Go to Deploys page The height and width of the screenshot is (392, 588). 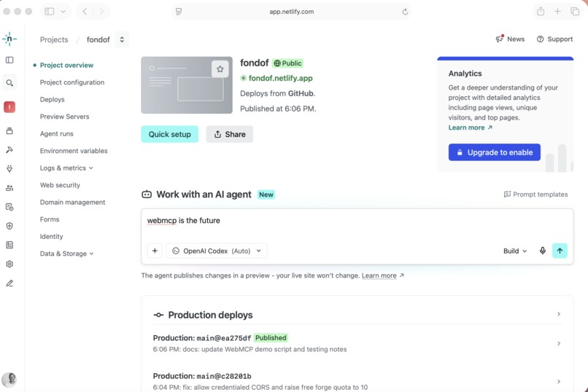[52, 99]
